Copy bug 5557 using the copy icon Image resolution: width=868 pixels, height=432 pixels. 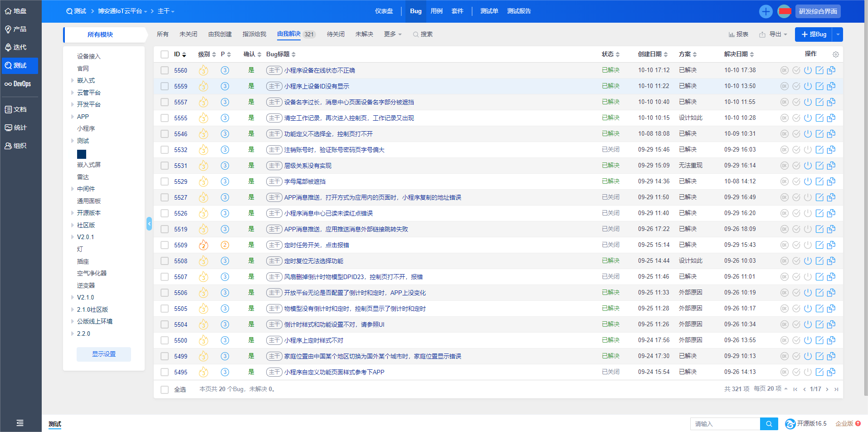point(831,102)
